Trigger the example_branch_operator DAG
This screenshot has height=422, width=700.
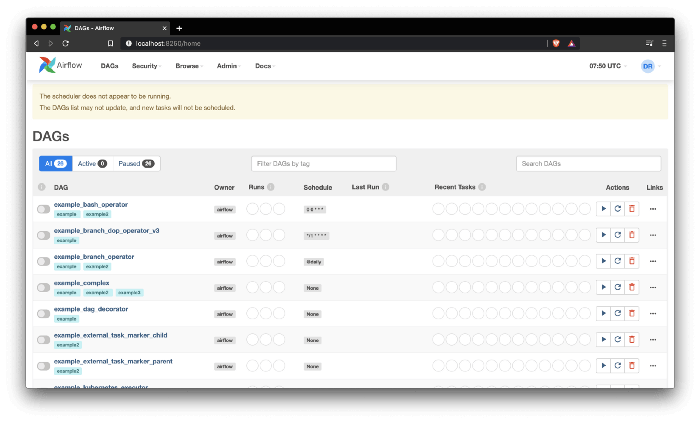point(603,261)
